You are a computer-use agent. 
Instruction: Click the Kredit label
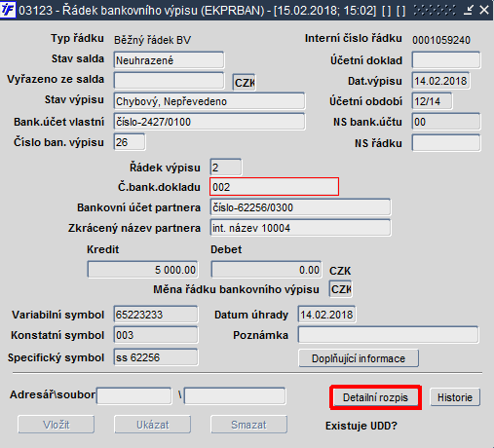click(103, 249)
